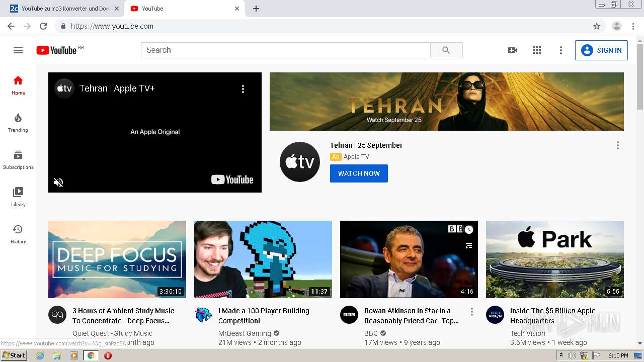Open MrBeast Gaming channel name link
Screen dimensions: 644x362
(245, 333)
